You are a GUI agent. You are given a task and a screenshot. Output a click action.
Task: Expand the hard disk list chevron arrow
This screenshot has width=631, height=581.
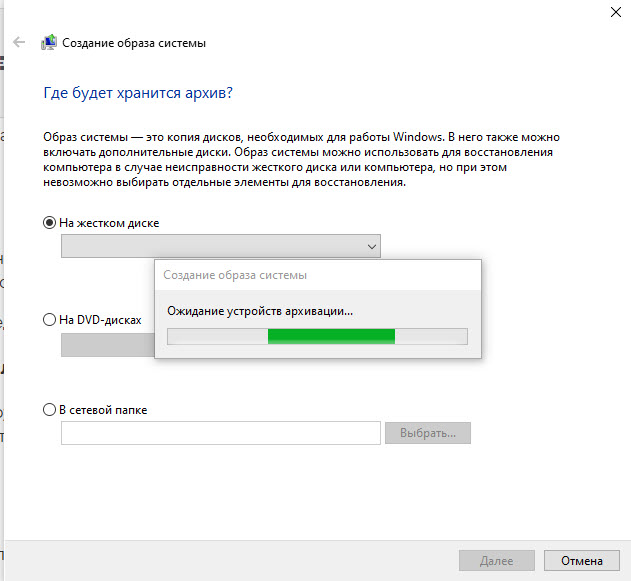(x=371, y=246)
